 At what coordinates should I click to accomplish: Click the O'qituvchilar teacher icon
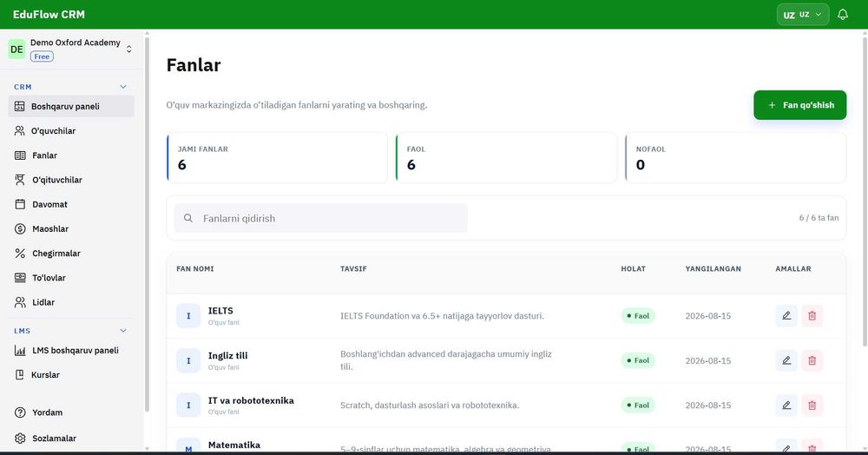pos(20,180)
